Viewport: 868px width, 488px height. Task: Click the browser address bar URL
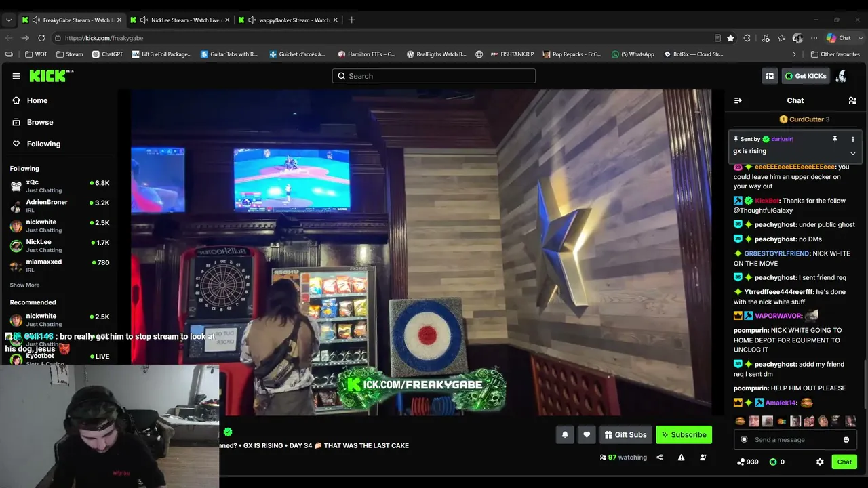(x=104, y=38)
